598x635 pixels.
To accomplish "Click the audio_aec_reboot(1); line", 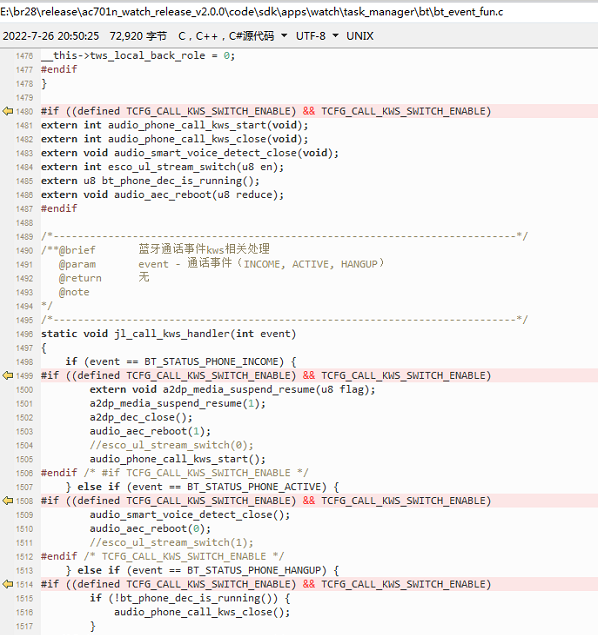I will pyautogui.click(x=150, y=431).
